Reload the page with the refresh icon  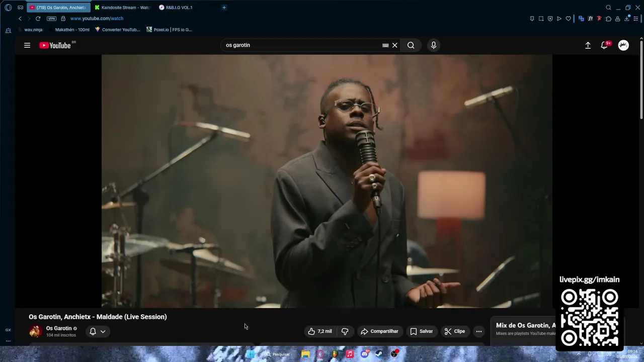(x=38, y=19)
